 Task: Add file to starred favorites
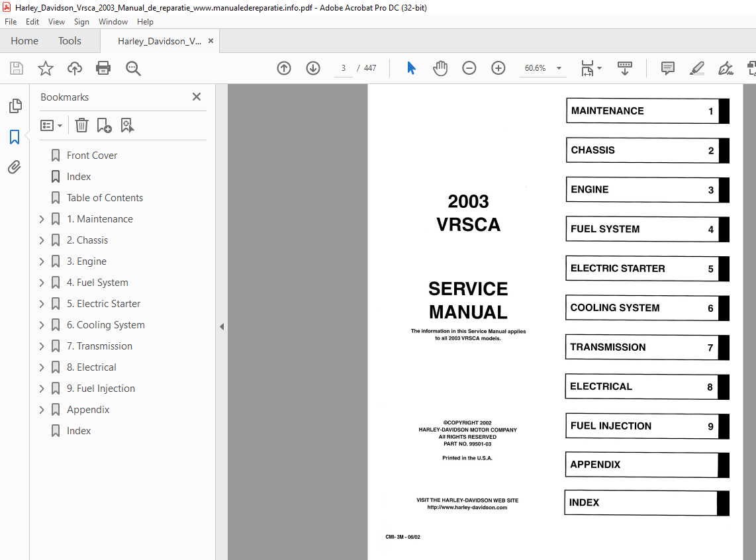tap(45, 68)
